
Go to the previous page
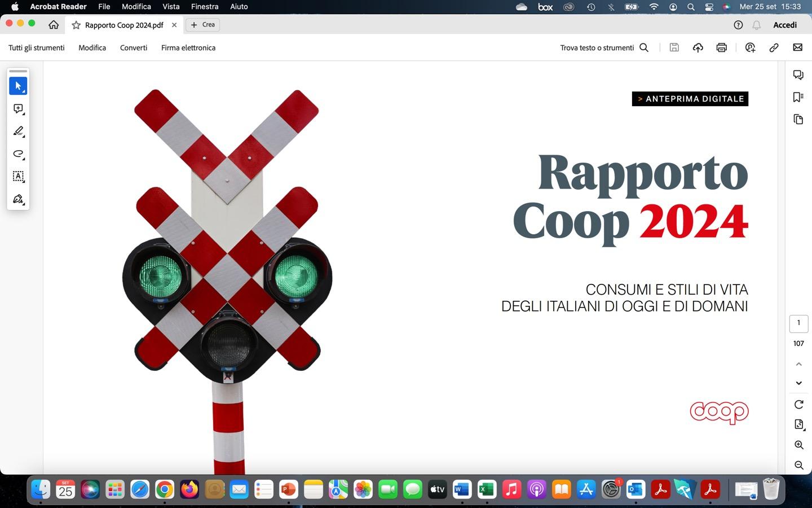tap(799, 364)
